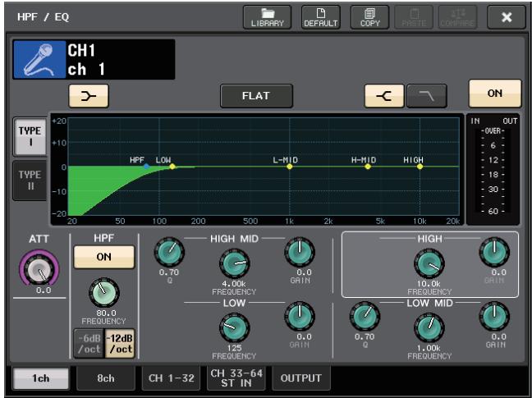
Task: Select the HIGH MID Q knob
Action: coord(169,252)
